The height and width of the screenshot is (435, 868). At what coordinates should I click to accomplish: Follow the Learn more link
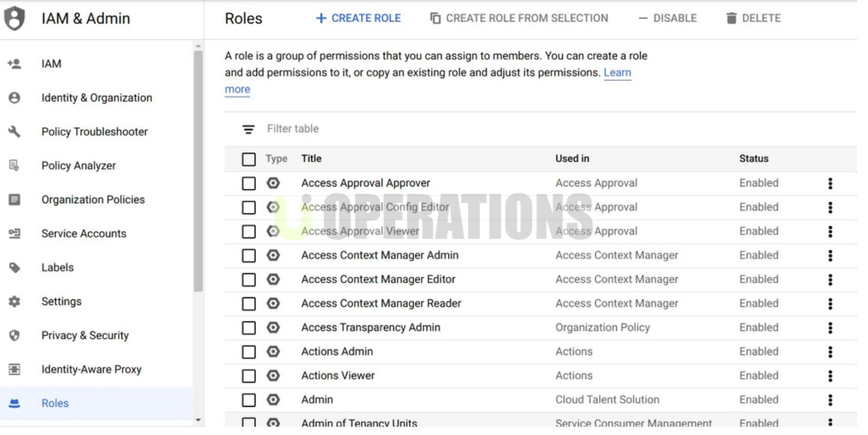click(x=617, y=73)
